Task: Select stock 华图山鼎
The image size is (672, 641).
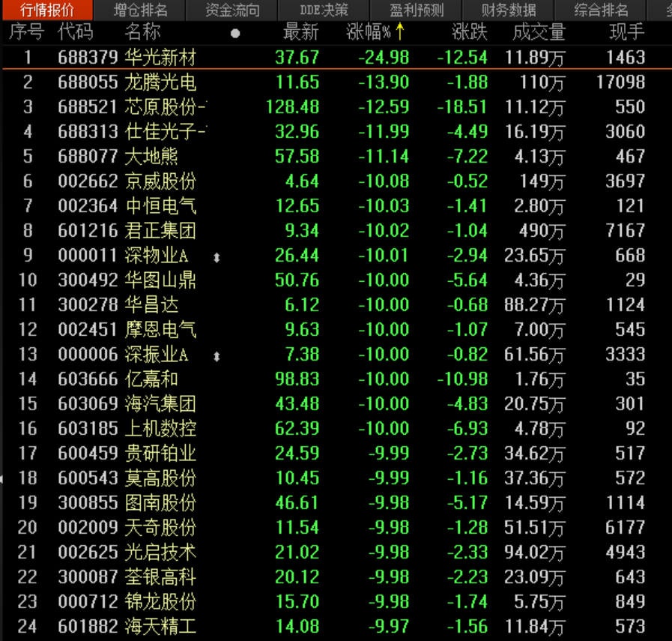Action: [160, 280]
